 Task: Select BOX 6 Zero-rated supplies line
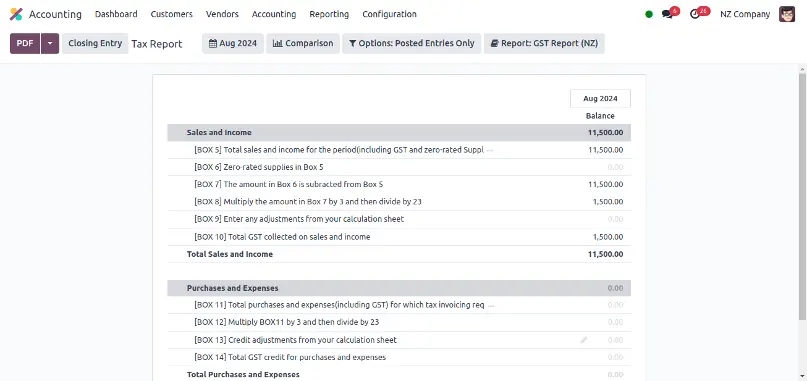point(399,167)
